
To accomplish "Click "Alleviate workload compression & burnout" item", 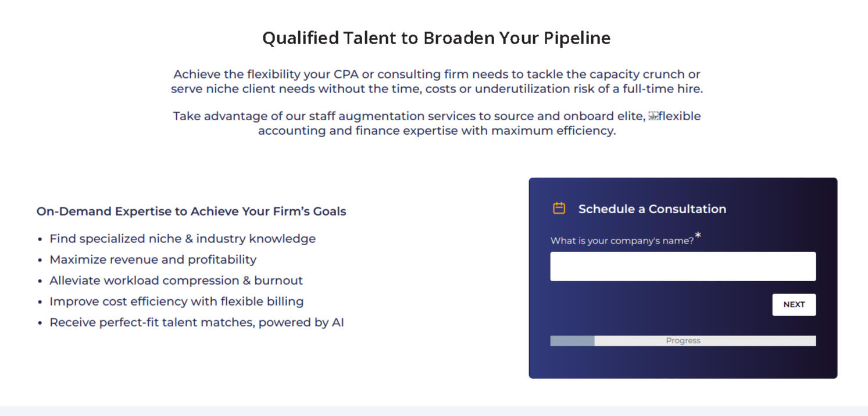I will pos(176,281).
